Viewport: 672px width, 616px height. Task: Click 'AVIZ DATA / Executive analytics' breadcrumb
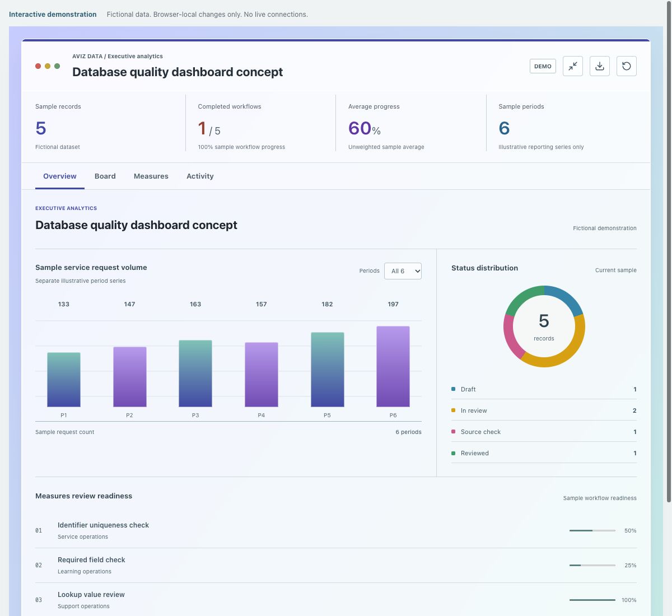click(118, 56)
